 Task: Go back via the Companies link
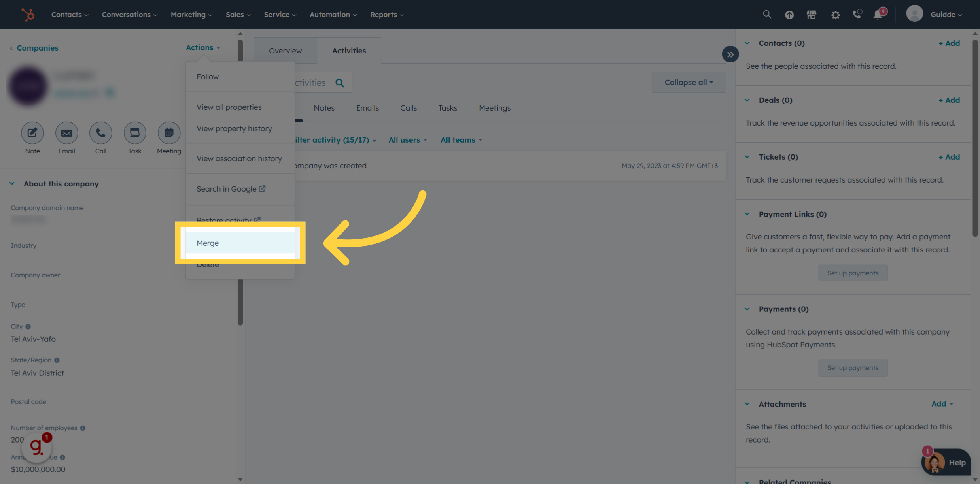click(38, 47)
